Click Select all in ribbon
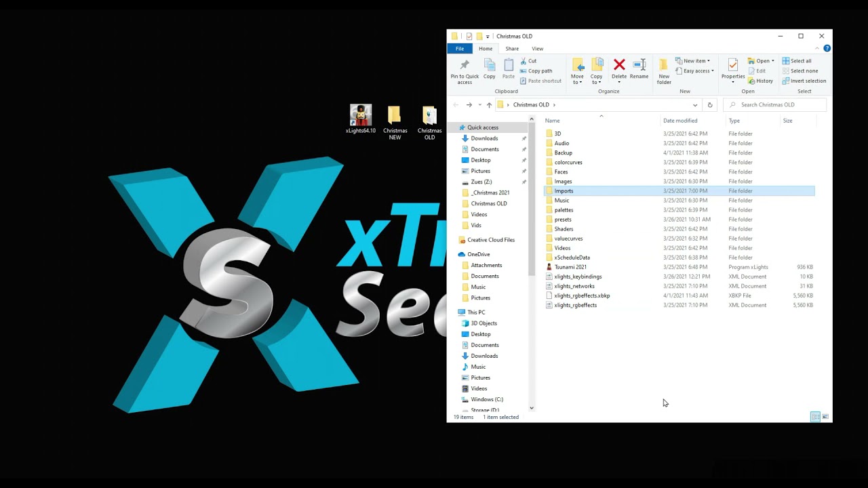The height and width of the screenshot is (488, 868). click(797, 61)
